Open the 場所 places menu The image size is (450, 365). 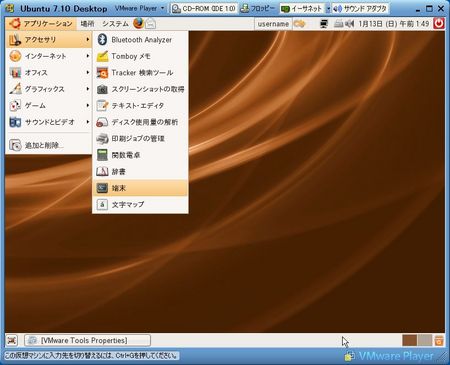(87, 24)
